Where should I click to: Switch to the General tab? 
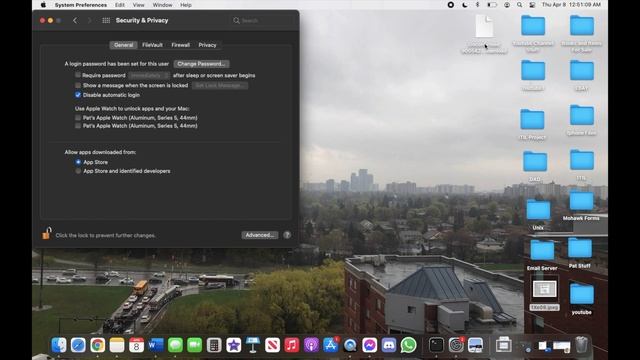point(124,45)
